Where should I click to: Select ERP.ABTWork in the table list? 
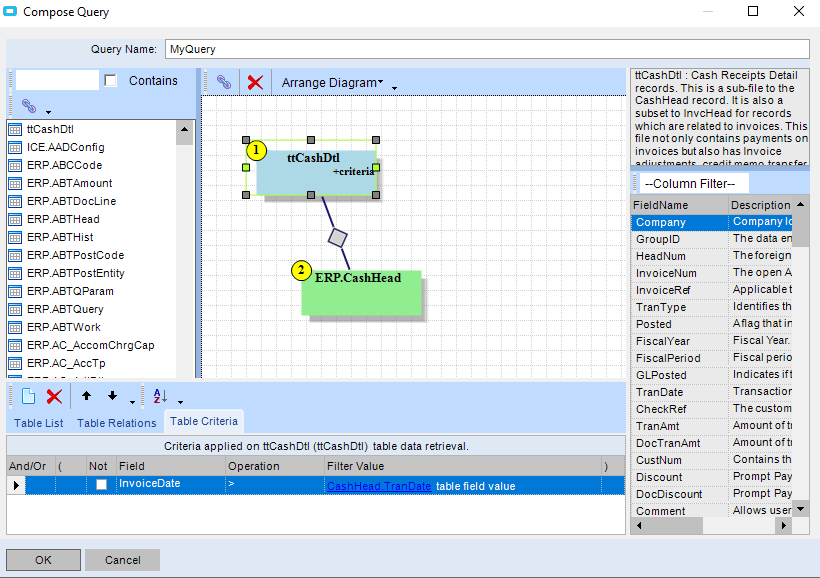coord(64,327)
